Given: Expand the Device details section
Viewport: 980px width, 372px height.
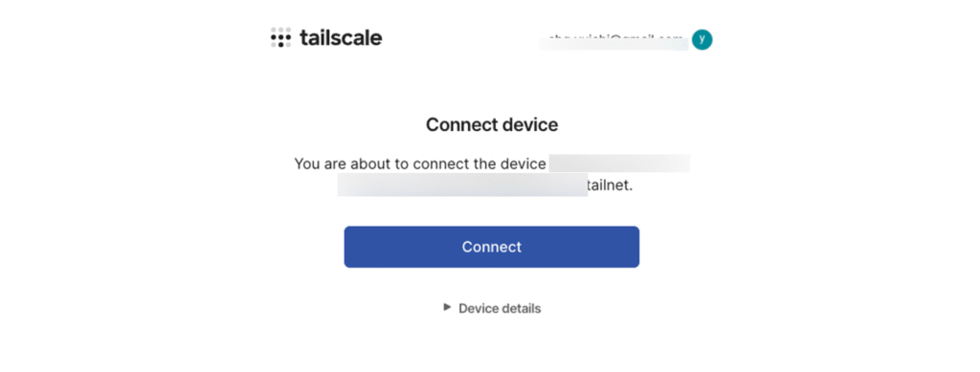Looking at the screenshot, I should pyautogui.click(x=492, y=308).
